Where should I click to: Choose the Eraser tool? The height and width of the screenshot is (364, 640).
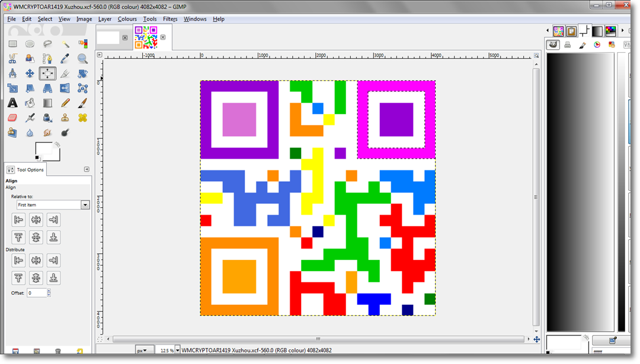(12, 118)
